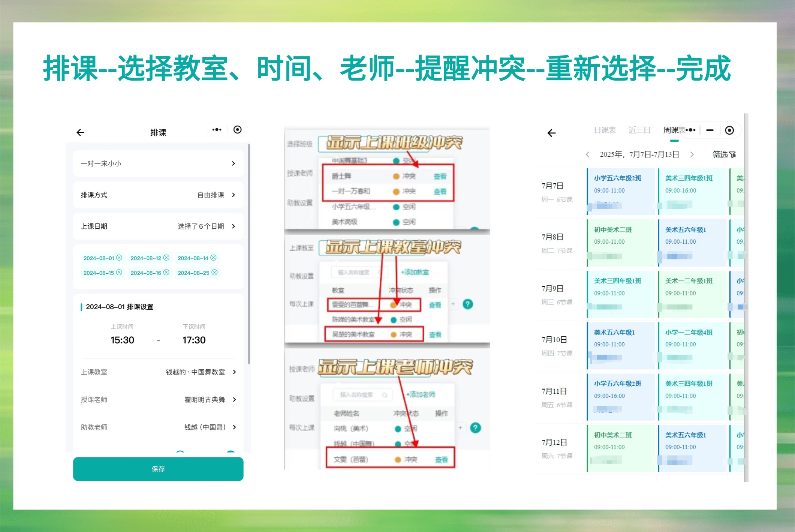View conflict for 一对一万春和
The image size is (795, 532).
point(440,192)
